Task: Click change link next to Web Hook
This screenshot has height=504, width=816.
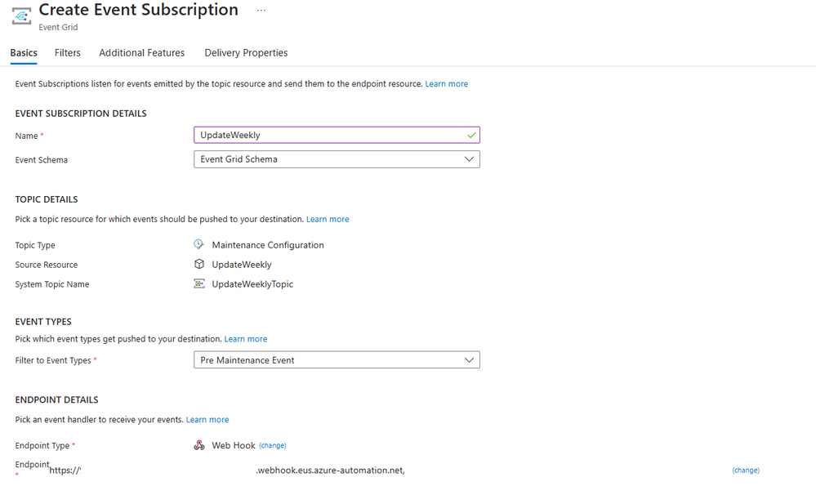Action: pos(273,446)
